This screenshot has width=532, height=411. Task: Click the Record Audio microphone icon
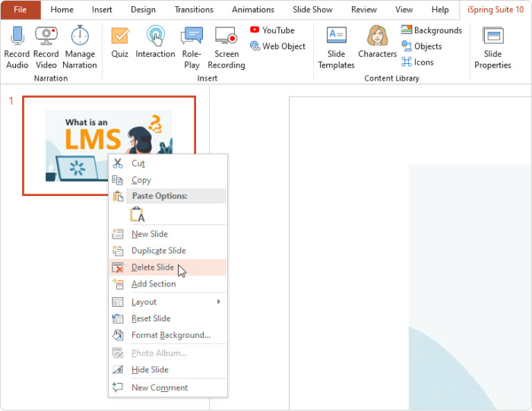[17, 35]
